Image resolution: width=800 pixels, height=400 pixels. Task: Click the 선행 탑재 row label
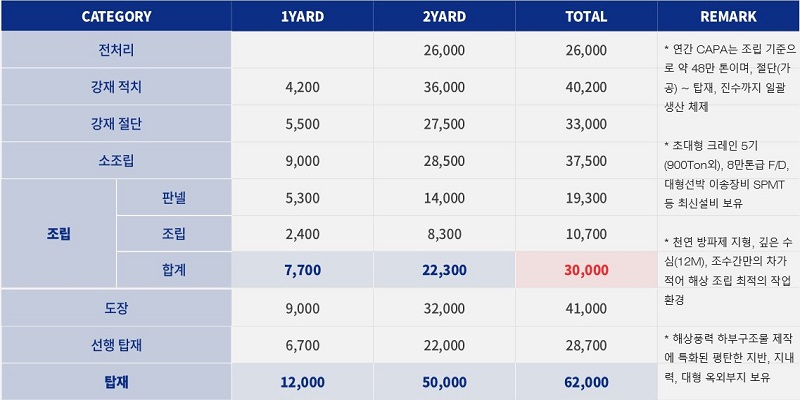tap(116, 345)
